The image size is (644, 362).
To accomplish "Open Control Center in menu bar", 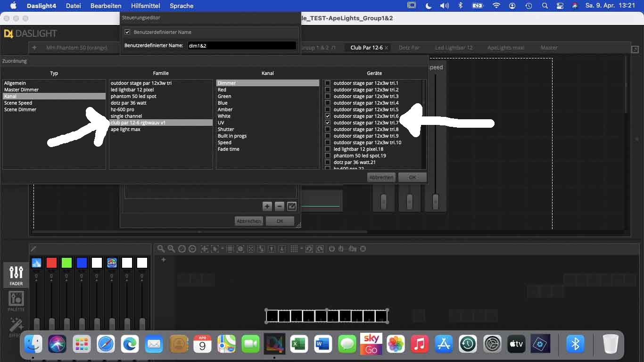I will tap(560, 6).
